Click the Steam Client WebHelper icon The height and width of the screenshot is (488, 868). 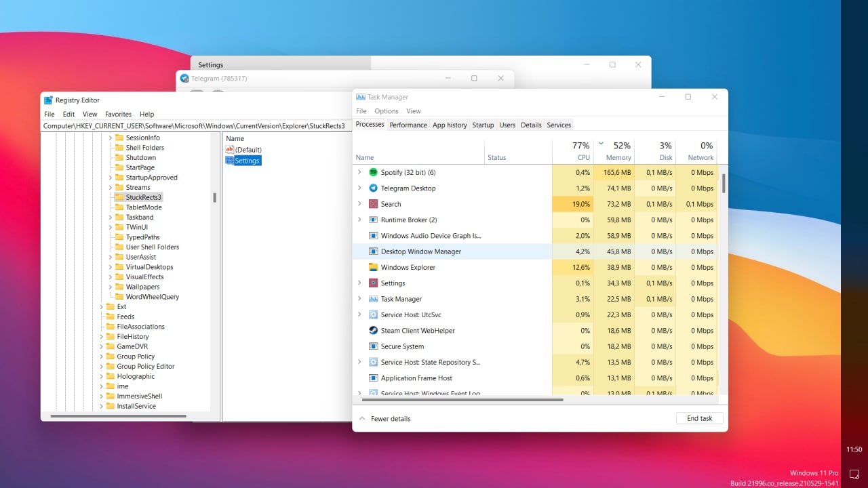373,331
